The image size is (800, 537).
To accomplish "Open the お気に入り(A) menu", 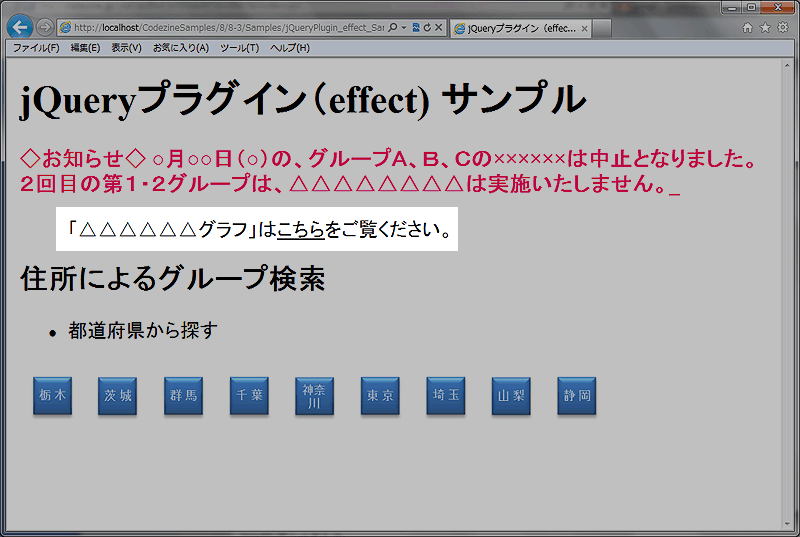I will tap(181, 48).
